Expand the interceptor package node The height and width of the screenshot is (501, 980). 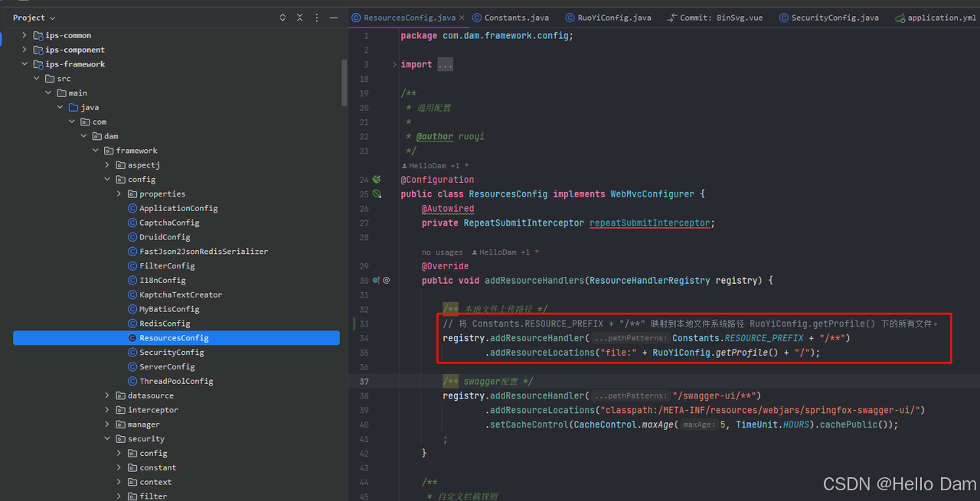click(x=107, y=410)
